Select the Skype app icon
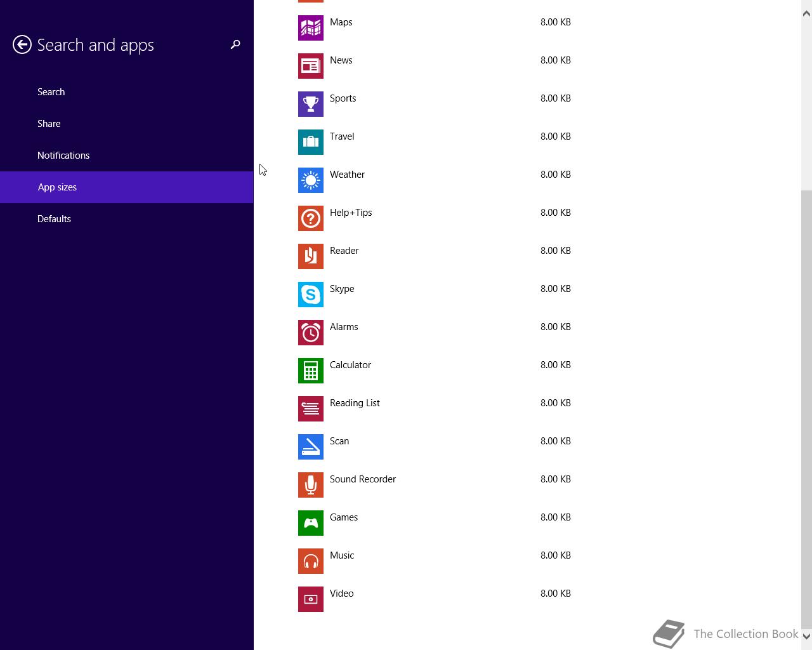The width and height of the screenshot is (812, 650). [x=311, y=295]
